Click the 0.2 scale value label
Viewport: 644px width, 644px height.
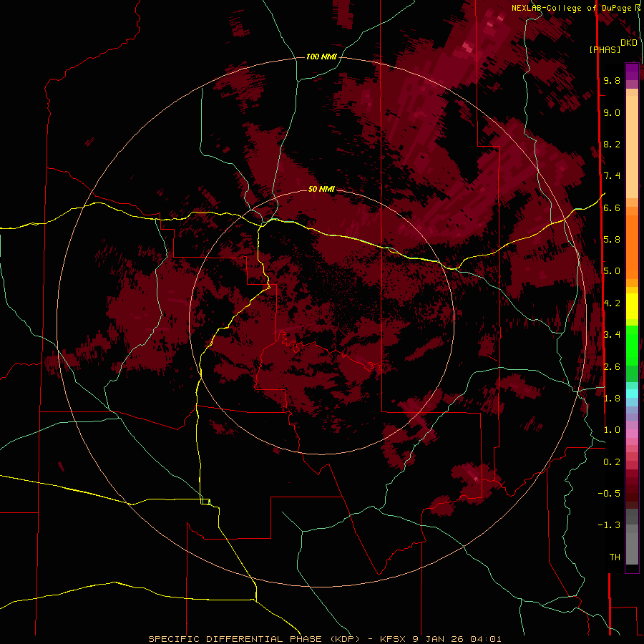pos(612,462)
